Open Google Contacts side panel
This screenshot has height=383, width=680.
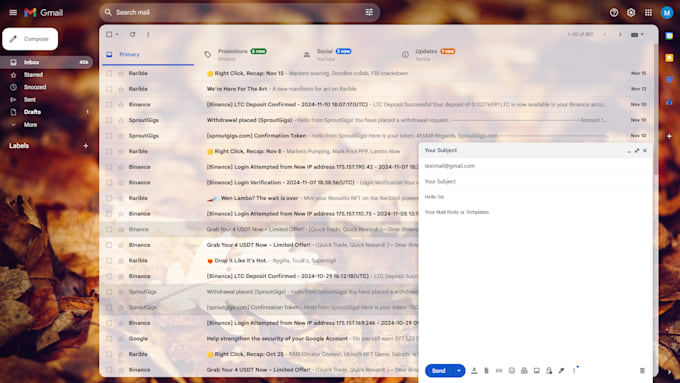click(x=669, y=101)
